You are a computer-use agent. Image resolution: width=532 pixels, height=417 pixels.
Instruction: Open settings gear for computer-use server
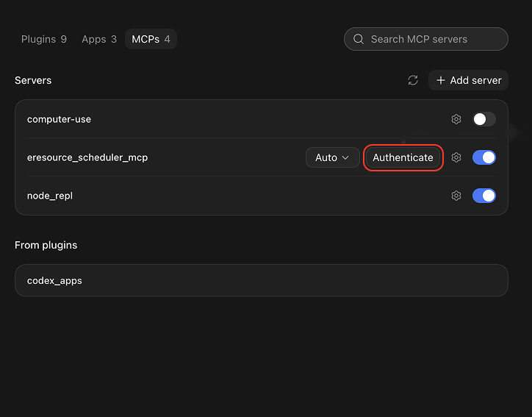click(x=456, y=119)
